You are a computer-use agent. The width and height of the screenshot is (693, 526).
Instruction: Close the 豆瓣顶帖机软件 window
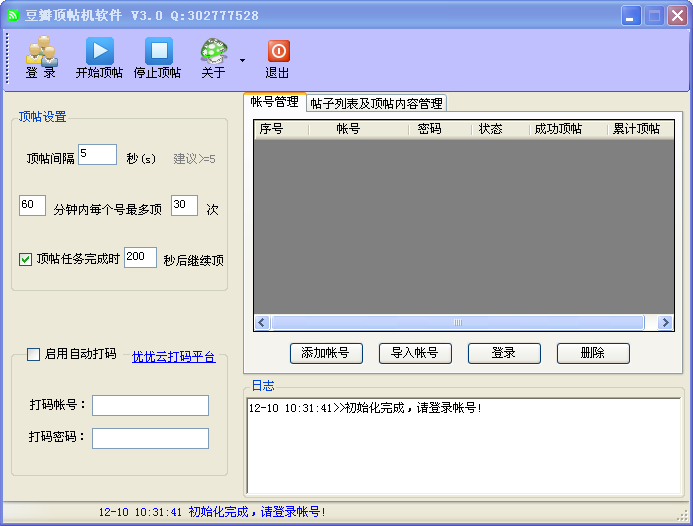click(677, 16)
